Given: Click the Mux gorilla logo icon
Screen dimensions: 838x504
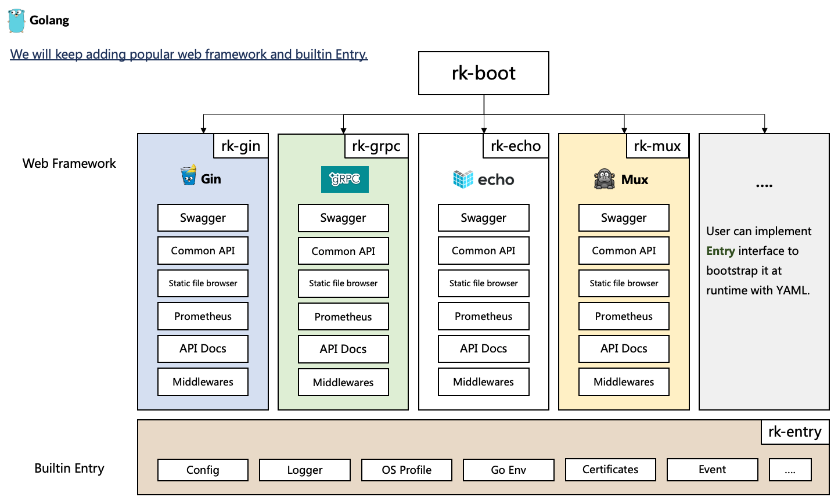Looking at the screenshot, I should point(605,179).
